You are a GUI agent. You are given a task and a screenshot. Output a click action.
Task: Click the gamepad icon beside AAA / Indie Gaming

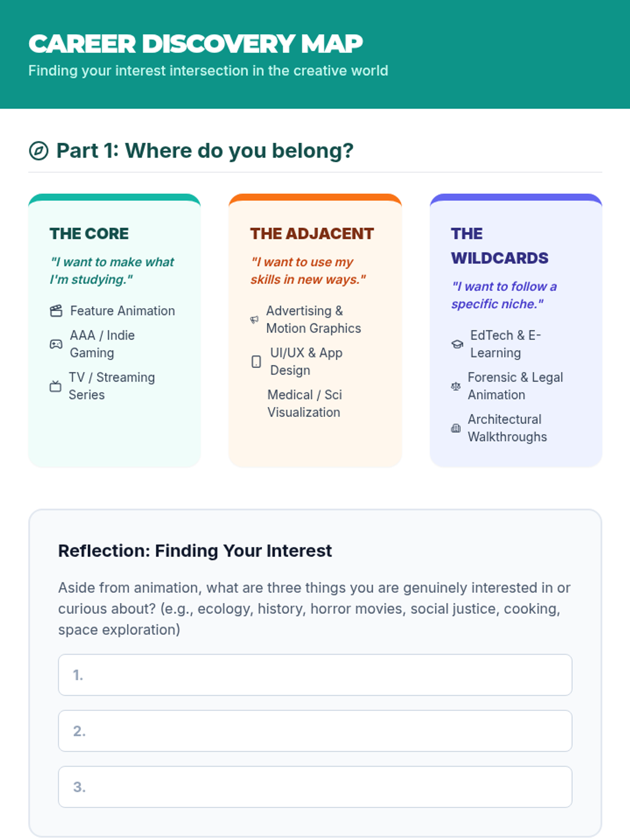[56, 344]
